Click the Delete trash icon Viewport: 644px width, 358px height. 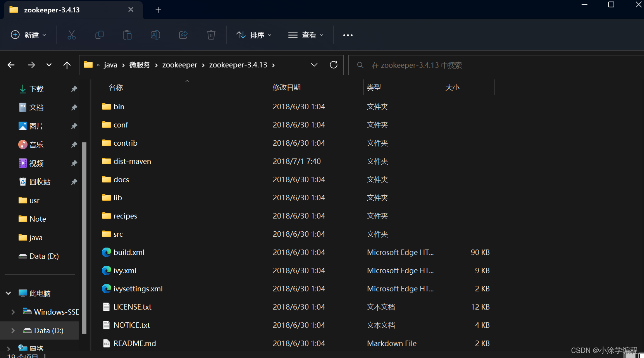coord(211,35)
